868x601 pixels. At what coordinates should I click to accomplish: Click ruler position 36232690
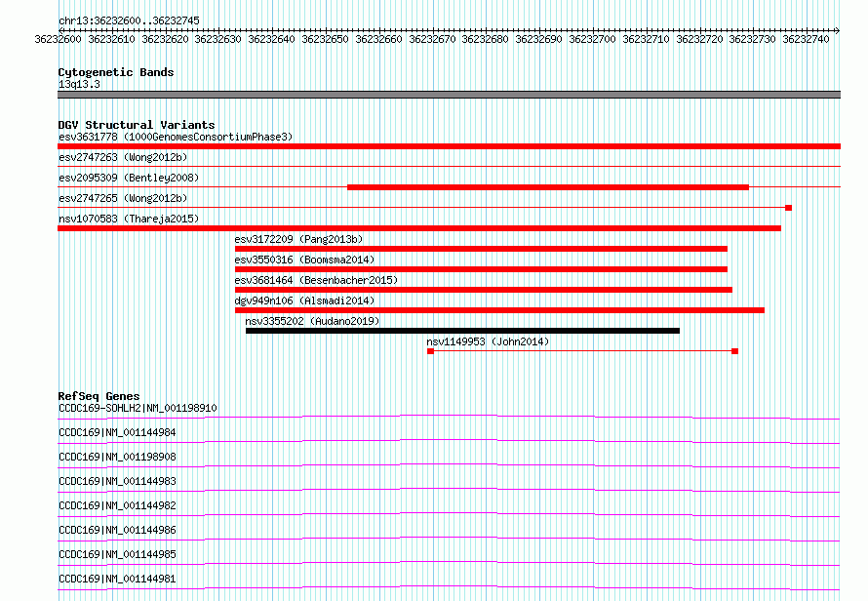tap(538, 39)
